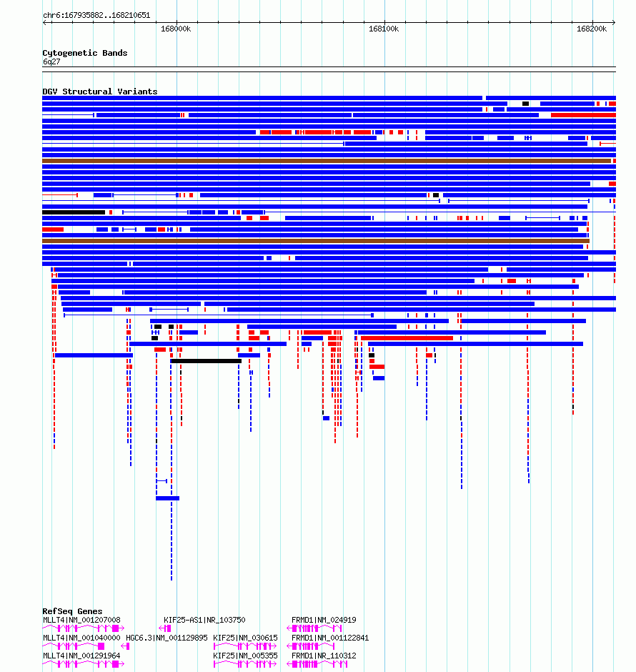636x672 pixels.
Task: Open the KIF25|NM_030615 gene label
Action: pos(245,638)
